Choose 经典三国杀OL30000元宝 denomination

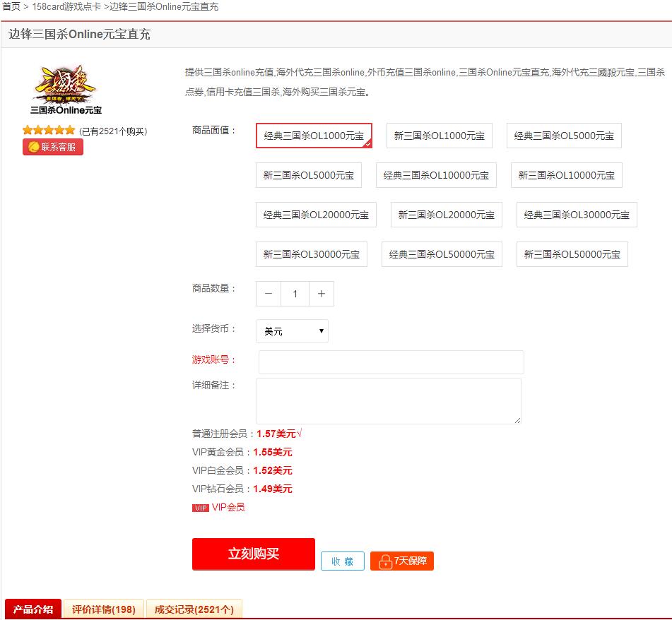click(x=577, y=215)
